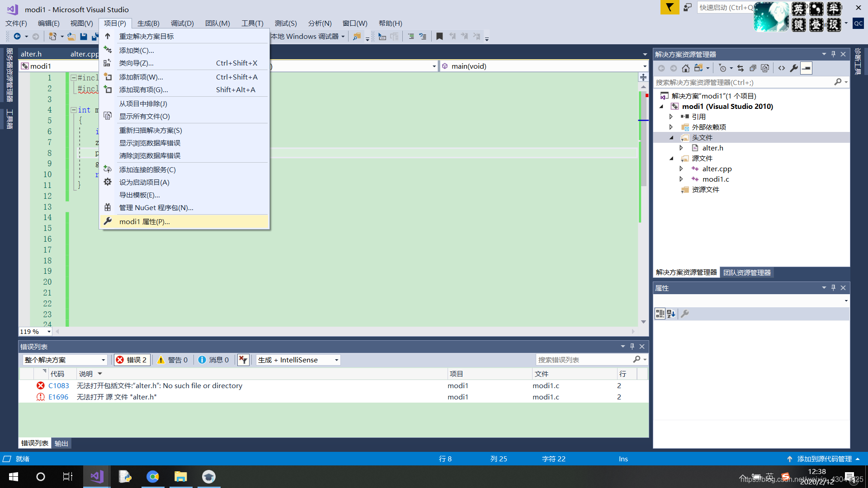Viewport: 868px width, 488px height.
Task: Toggle show all files icon in Solution Explorer
Action: [765, 68]
